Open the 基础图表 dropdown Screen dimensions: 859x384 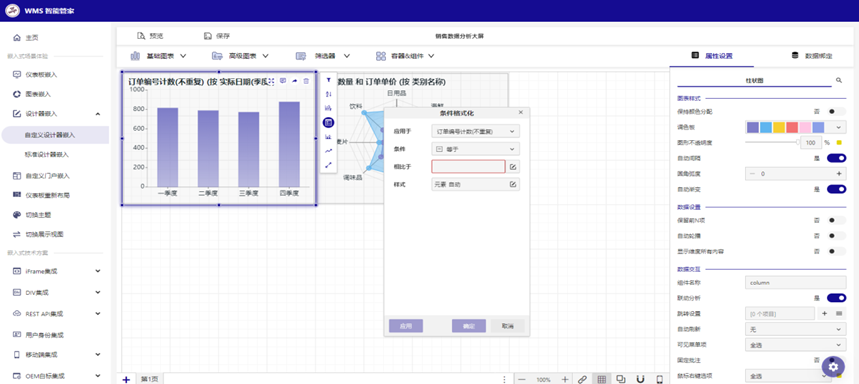tap(159, 56)
